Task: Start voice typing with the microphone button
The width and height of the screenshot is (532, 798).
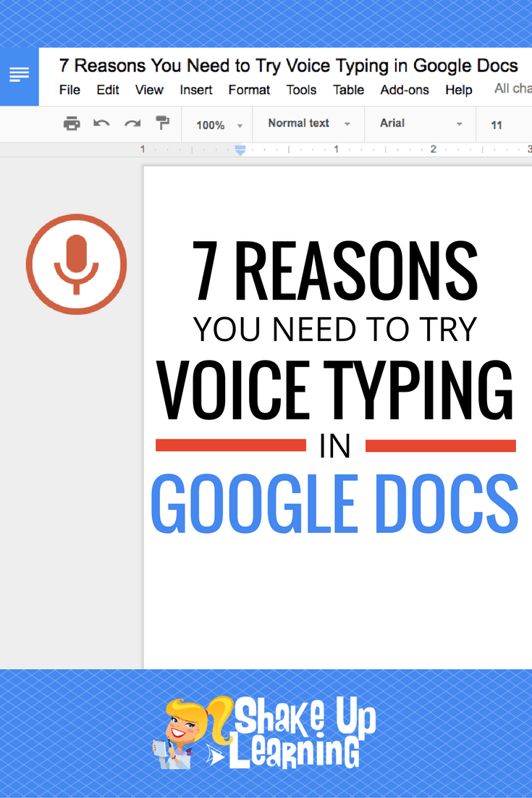Action: [76, 264]
